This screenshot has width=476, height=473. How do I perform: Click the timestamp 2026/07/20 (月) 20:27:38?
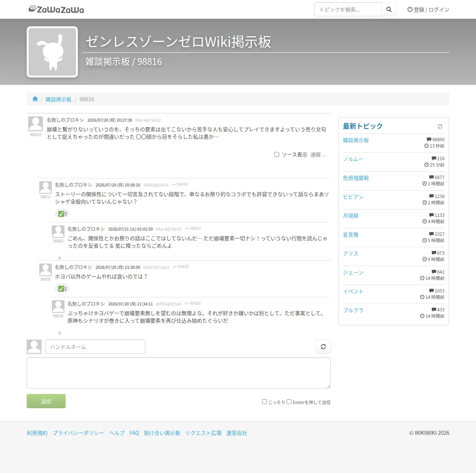(110, 120)
